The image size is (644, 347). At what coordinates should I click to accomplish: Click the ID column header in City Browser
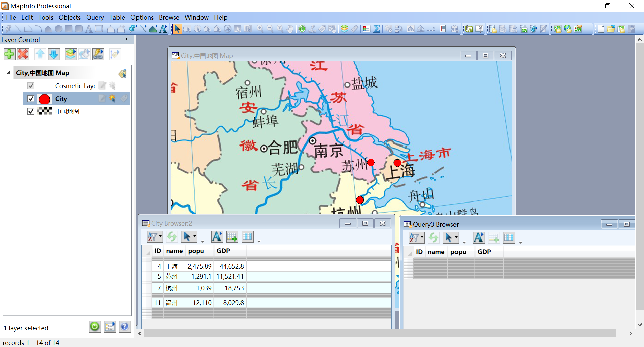[x=157, y=251]
